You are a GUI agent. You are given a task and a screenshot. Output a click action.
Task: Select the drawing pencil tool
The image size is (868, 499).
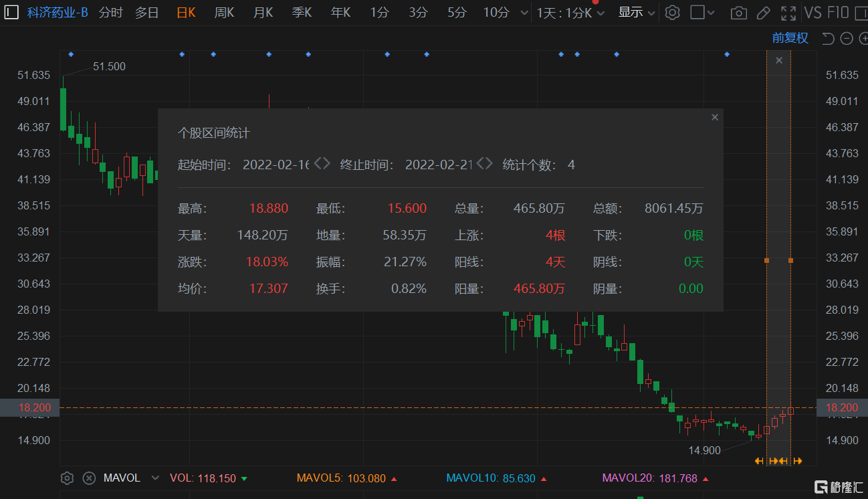coord(763,13)
